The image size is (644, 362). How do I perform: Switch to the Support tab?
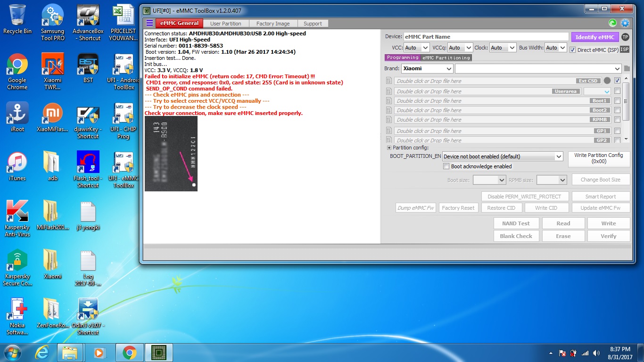point(313,24)
